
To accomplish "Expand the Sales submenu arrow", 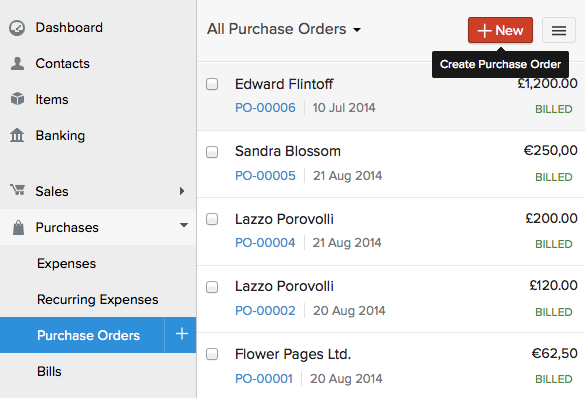I will [x=182, y=191].
